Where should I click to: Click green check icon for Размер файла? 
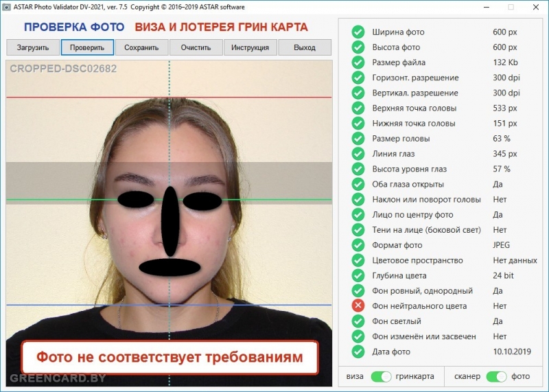(358, 62)
